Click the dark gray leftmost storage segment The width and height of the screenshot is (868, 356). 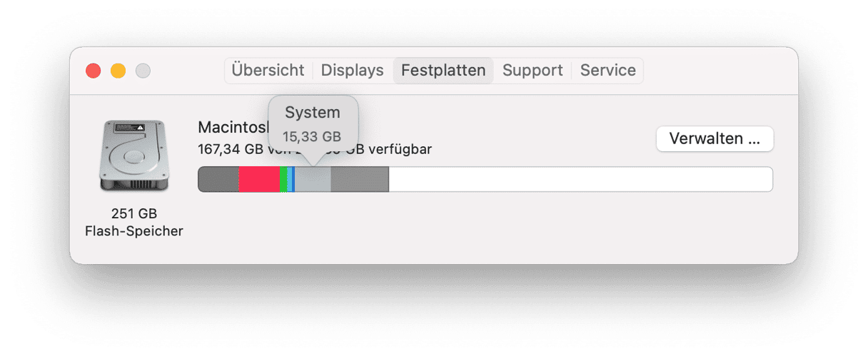218,179
